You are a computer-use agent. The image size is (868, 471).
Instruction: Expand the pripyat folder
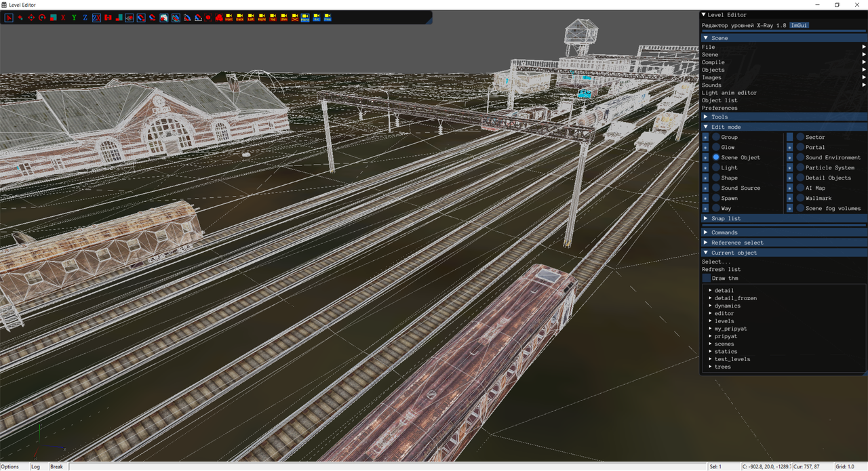pyautogui.click(x=710, y=336)
